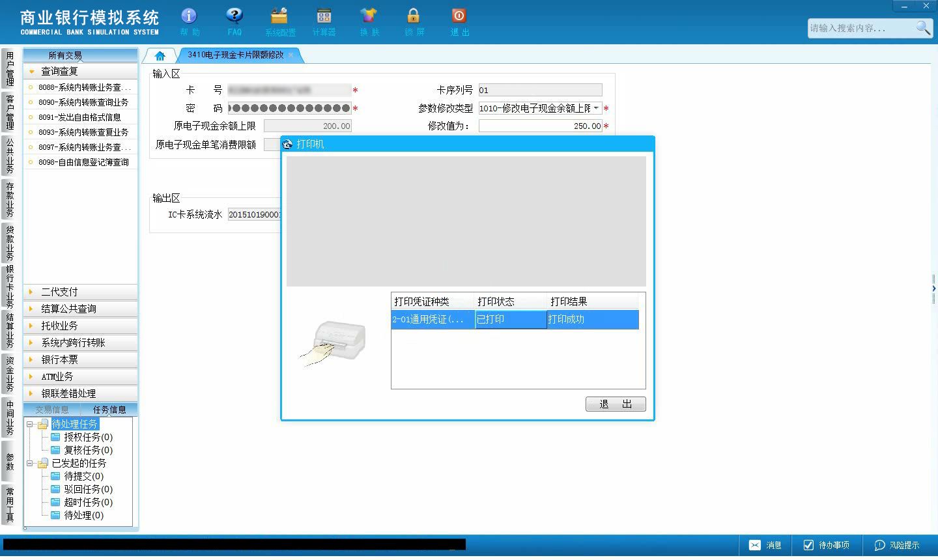Screen dimensions: 938x560
Task: Open 8088-系统内转账业务查 transaction
Action: pyautogui.click(x=81, y=87)
